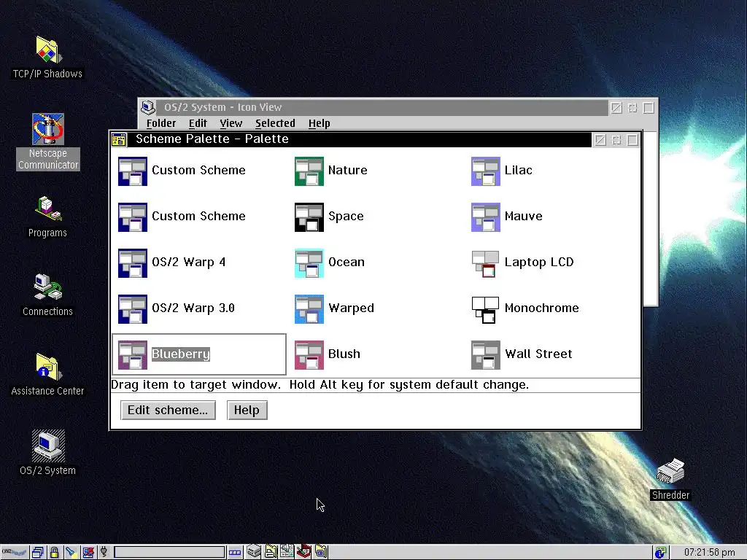Click the Scheme Palette - Palette title bar

click(x=360, y=139)
